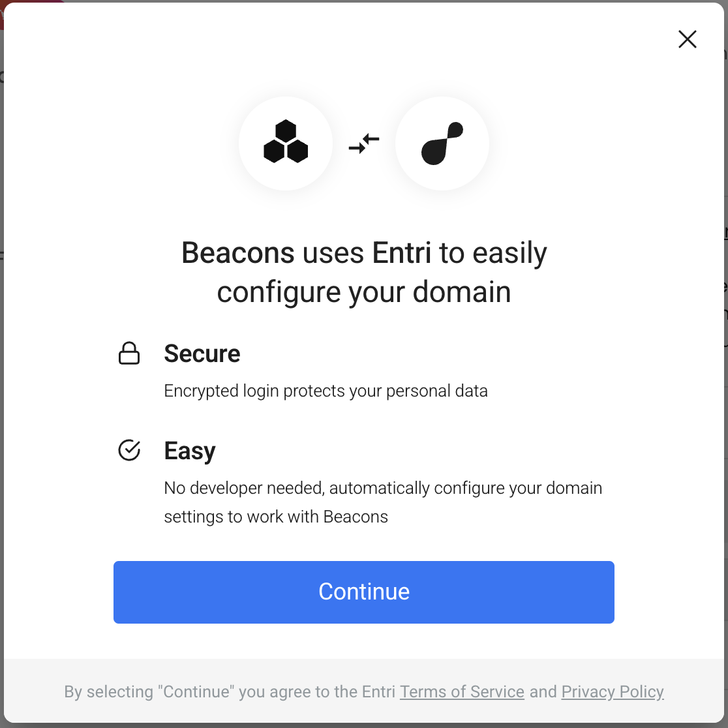Click the "configure your domain" heading line

(x=364, y=292)
